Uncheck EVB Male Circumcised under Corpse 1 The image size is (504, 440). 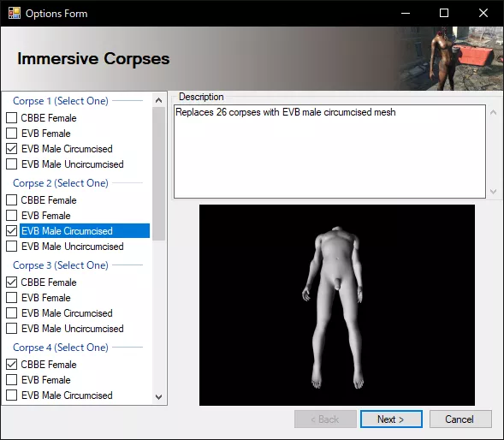(x=12, y=149)
